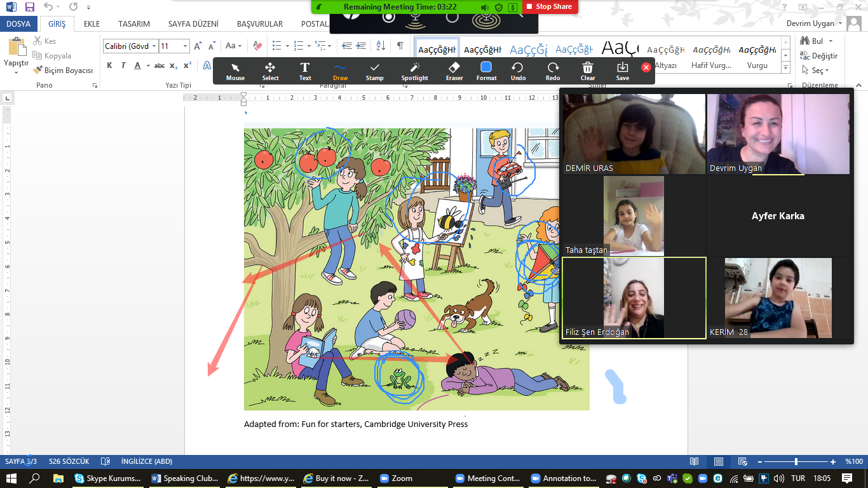
Task: Decrease paragraph indent
Action: 346,46
